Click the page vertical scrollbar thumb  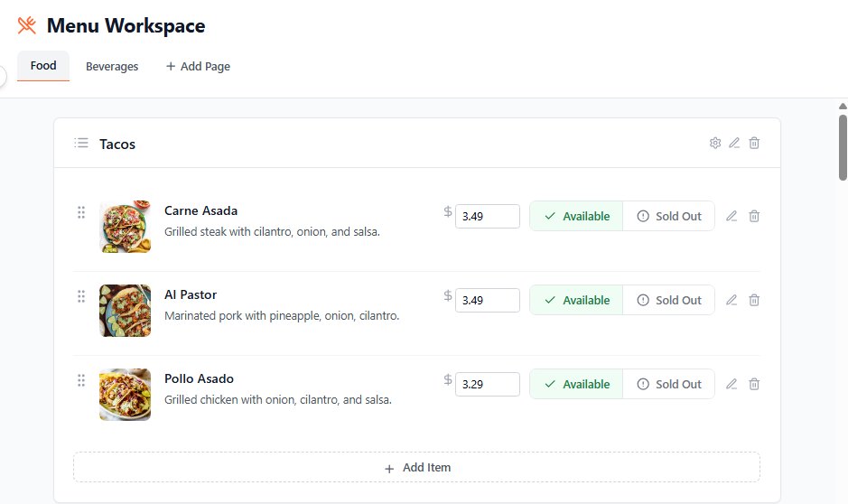843,147
